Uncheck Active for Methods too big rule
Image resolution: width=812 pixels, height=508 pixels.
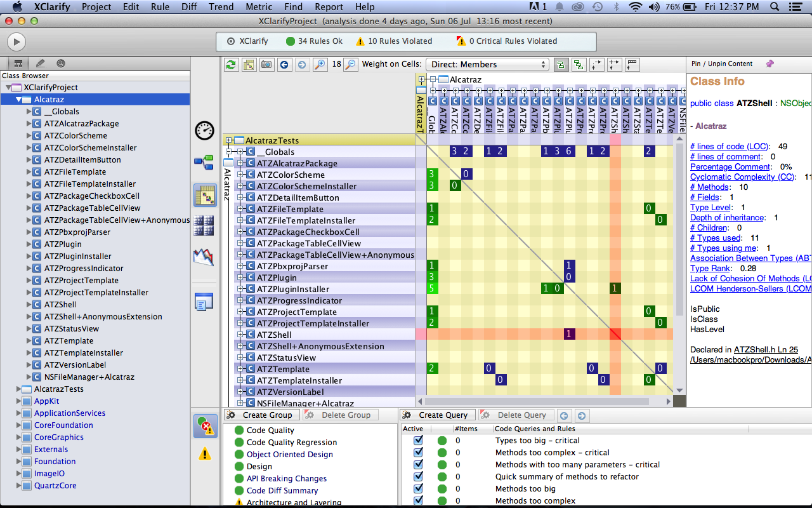418,488
